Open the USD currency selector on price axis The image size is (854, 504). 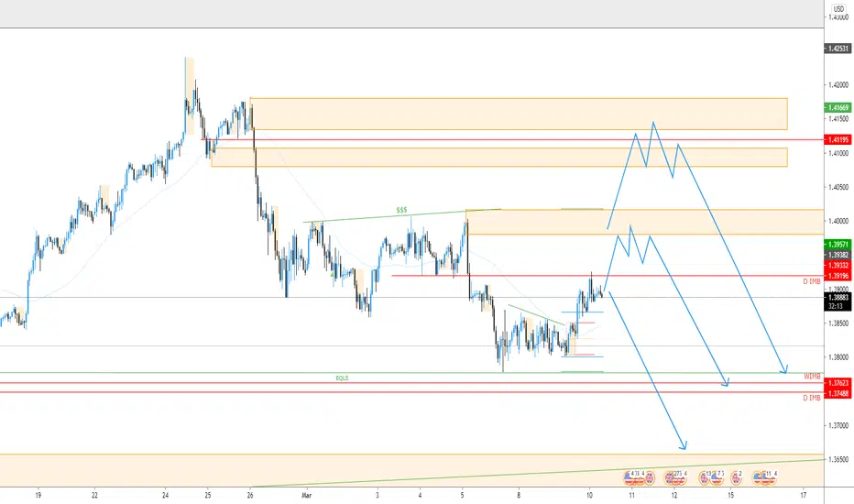point(838,9)
